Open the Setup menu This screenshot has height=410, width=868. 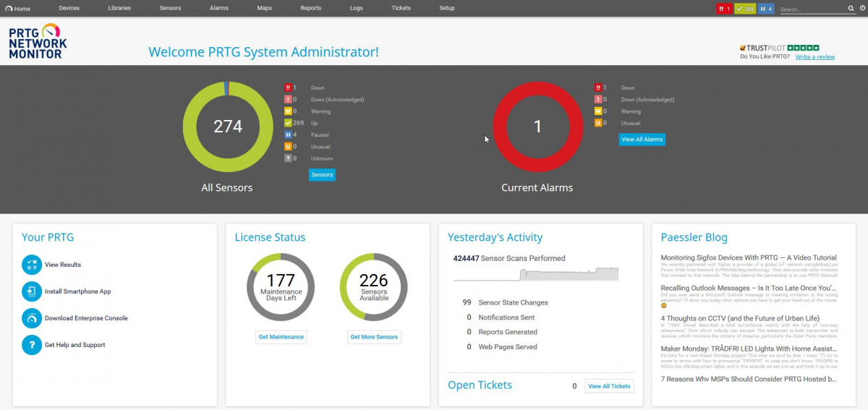447,8
